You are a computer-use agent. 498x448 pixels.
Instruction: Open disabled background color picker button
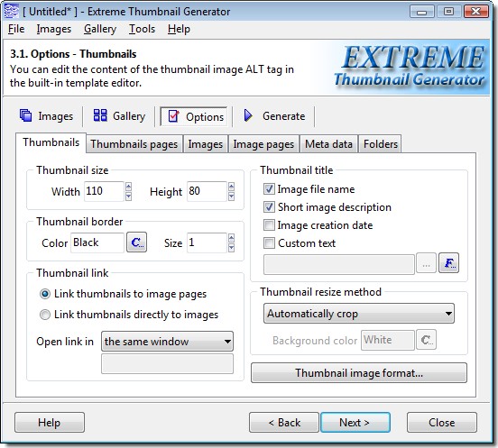click(x=426, y=340)
